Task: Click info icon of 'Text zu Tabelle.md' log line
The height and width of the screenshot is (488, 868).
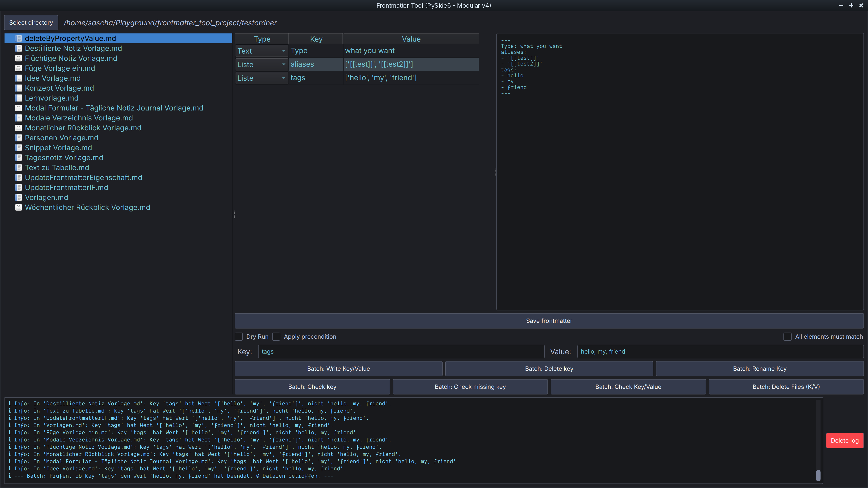Action: 10,411
